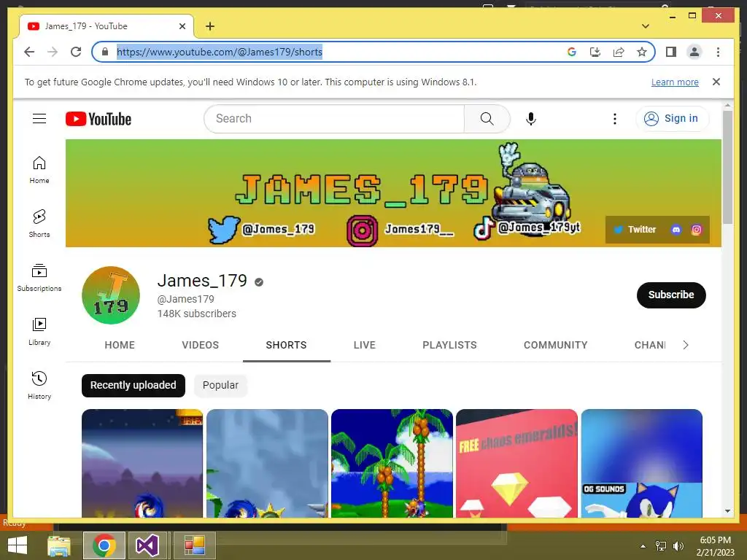Image resolution: width=747 pixels, height=560 pixels.
Task: Share this page using the share icon
Action: pos(619,52)
